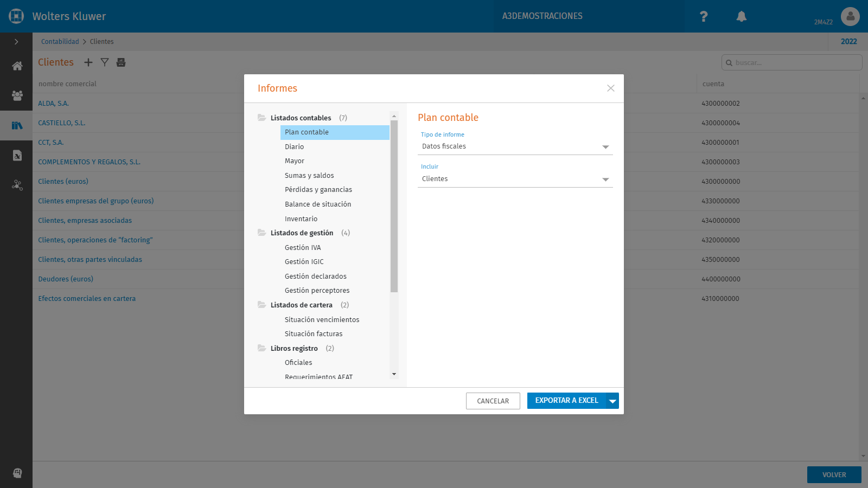Open notifications bell icon
868x488 pixels.
coord(742,16)
